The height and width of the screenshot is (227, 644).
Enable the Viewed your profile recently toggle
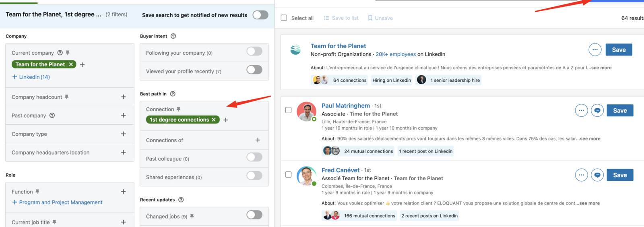click(x=254, y=70)
